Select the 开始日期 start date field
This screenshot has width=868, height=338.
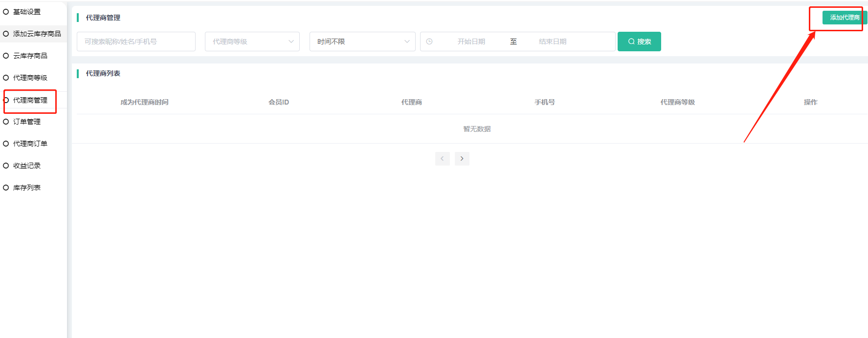[x=471, y=42]
